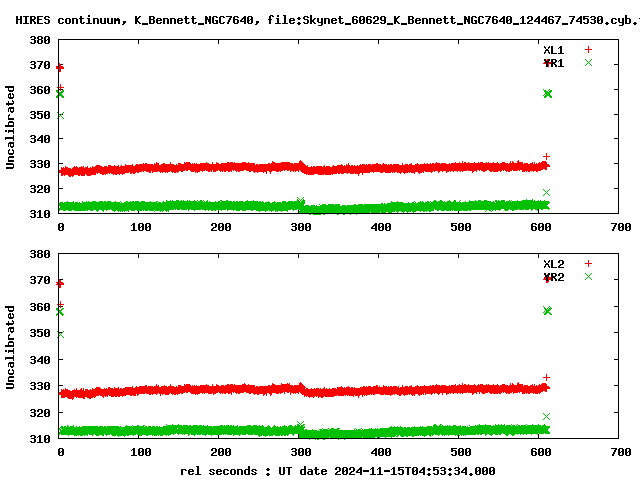Click the Uncalibrated label of the XL2 plot
Image resolution: width=640 pixels, height=480 pixels.
(x=10, y=347)
